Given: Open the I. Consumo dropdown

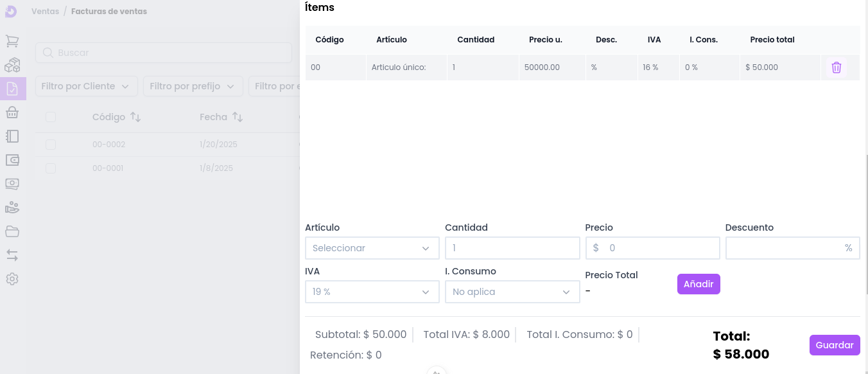Looking at the screenshot, I should (512, 292).
